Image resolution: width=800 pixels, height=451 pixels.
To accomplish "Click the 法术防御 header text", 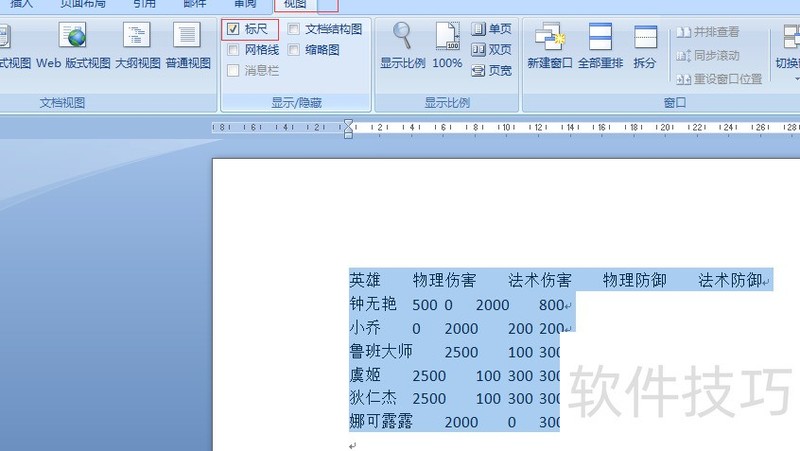I will pyautogui.click(x=730, y=280).
